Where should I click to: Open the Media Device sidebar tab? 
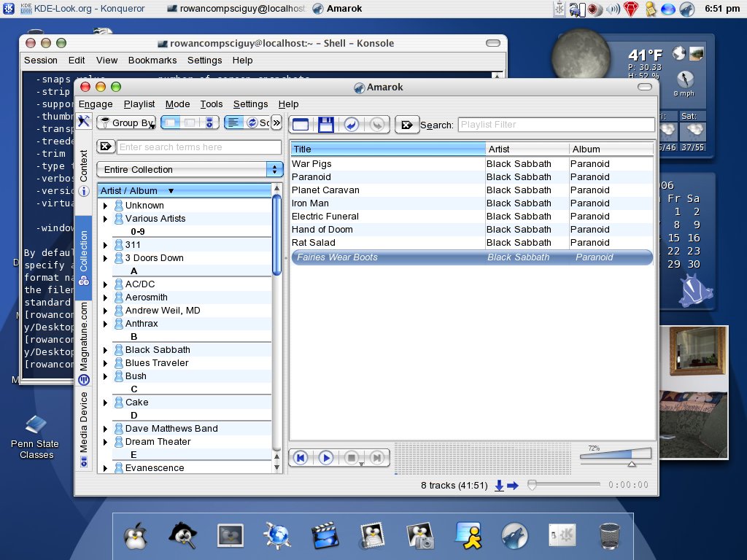coord(84,429)
